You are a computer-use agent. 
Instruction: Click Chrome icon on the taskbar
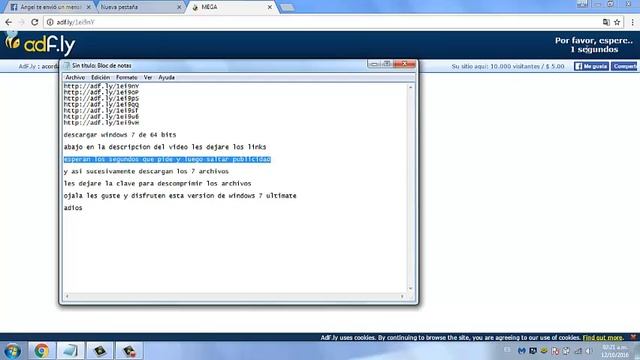[x=41, y=351]
